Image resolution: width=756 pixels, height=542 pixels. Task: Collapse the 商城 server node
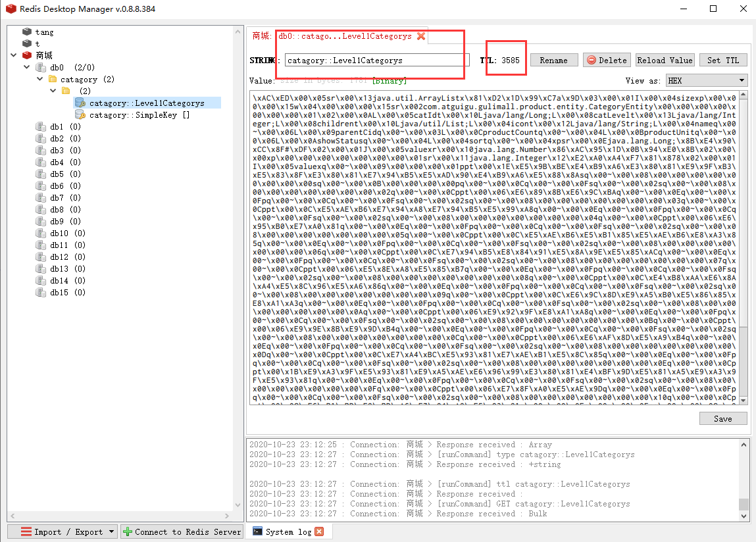point(14,55)
